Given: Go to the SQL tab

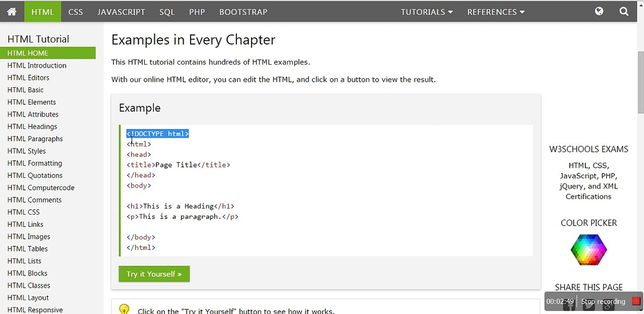Looking at the screenshot, I should coord(167,12).
